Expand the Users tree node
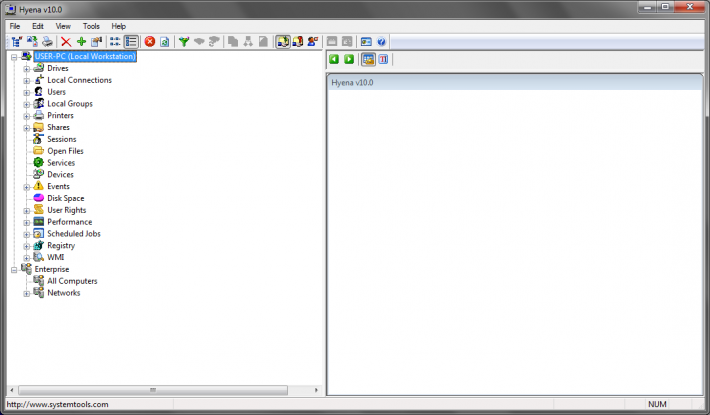 (x=27, y=92)
